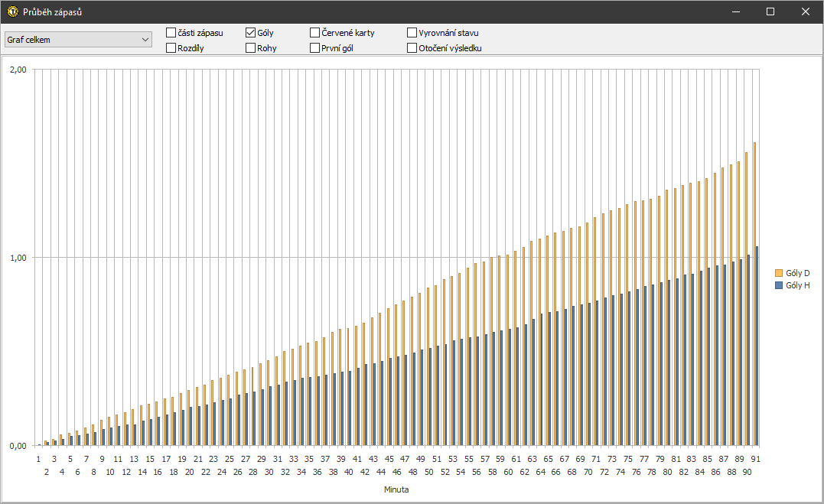Click the '0,00' y-axis label
Screen dimensions: 824x504
[18, 446]
